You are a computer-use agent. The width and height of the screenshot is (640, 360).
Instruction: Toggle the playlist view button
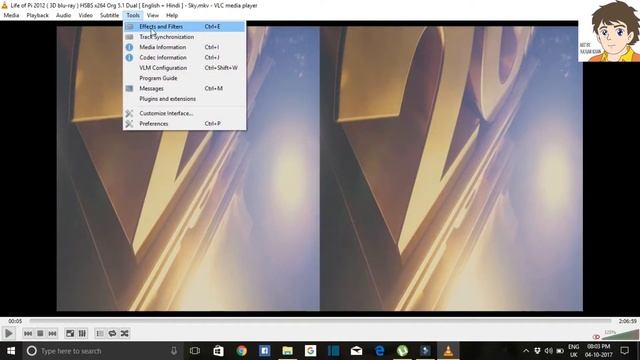(x=100, y=333)
